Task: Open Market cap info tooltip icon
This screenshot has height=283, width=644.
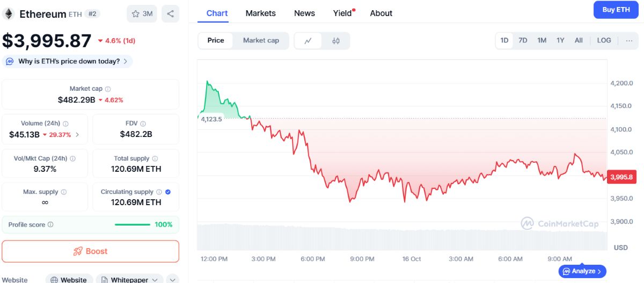Action: 108,89
